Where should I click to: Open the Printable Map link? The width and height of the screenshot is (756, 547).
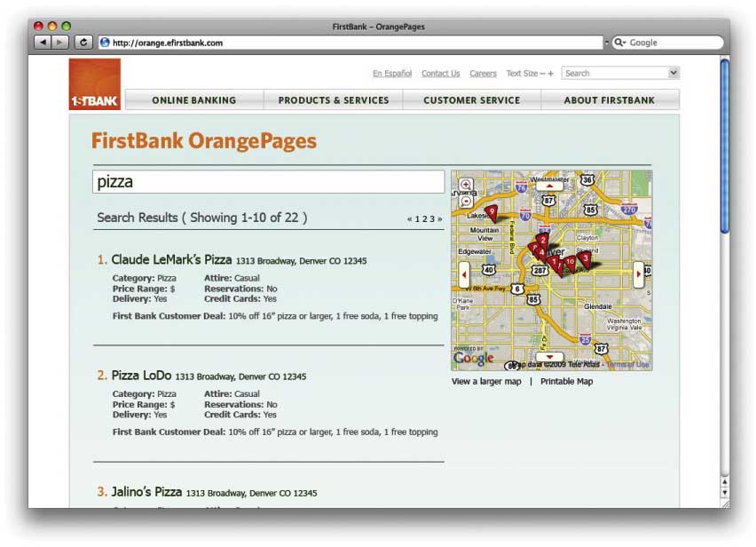click(566, 381)
